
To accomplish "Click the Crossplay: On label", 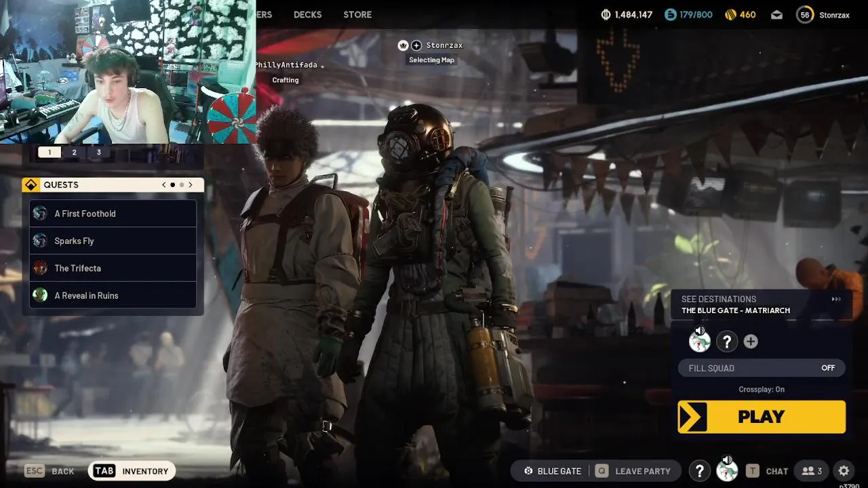I will tap(762, 389).
